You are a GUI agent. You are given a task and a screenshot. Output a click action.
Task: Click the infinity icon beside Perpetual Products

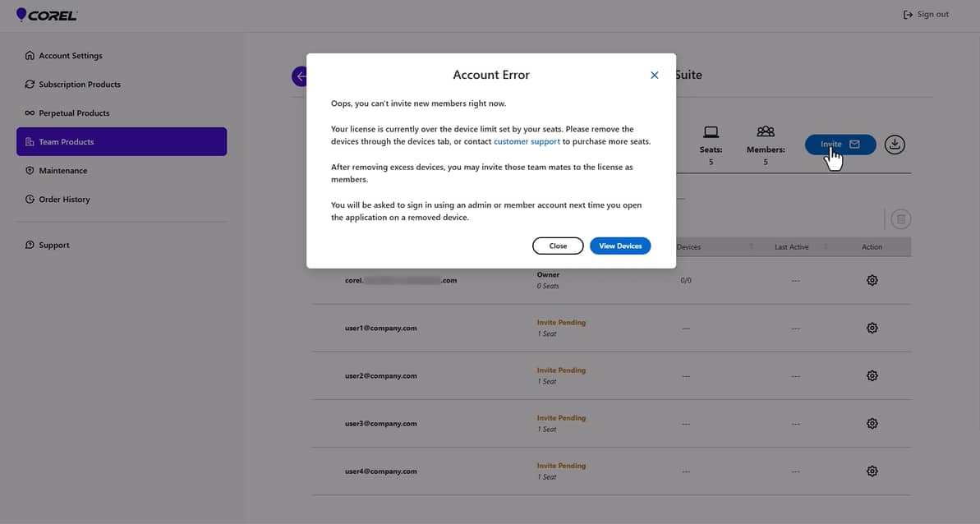30,113
